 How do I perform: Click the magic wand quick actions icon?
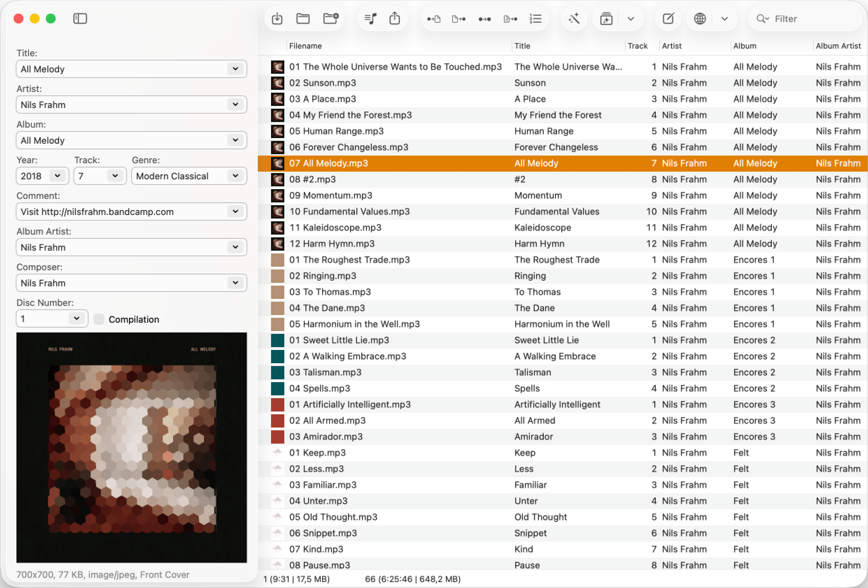coord(574,19)
